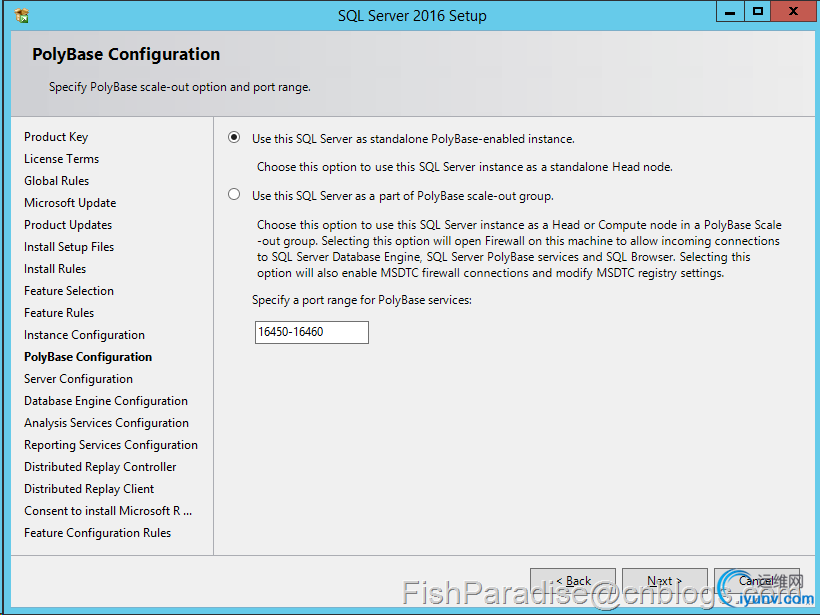Select PolyBase scale-out group radio button

pos(234,195)
